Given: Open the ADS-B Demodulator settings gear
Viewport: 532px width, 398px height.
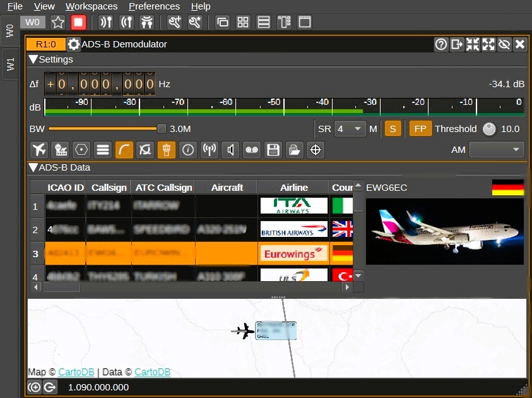Looking at the screenshot, I should (74, 44).
